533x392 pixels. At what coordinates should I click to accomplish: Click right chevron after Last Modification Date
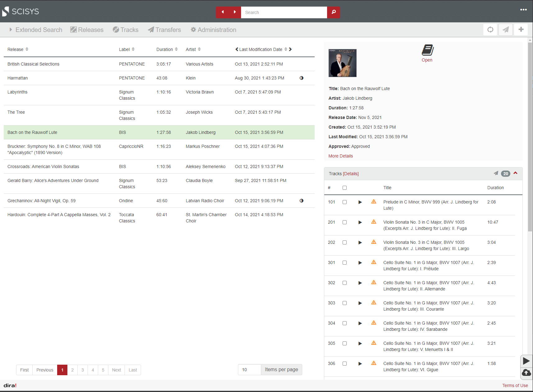click(x=290, y=49)
